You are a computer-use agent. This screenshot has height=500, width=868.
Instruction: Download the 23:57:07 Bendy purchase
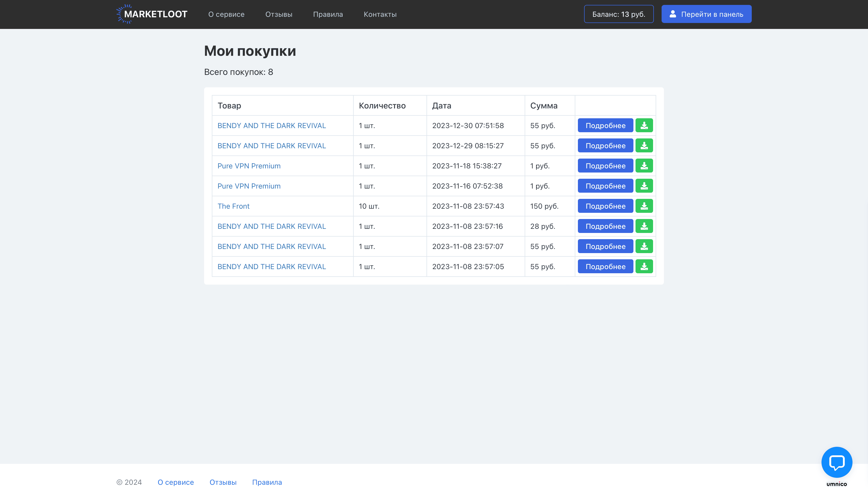[x=644, y=246]
